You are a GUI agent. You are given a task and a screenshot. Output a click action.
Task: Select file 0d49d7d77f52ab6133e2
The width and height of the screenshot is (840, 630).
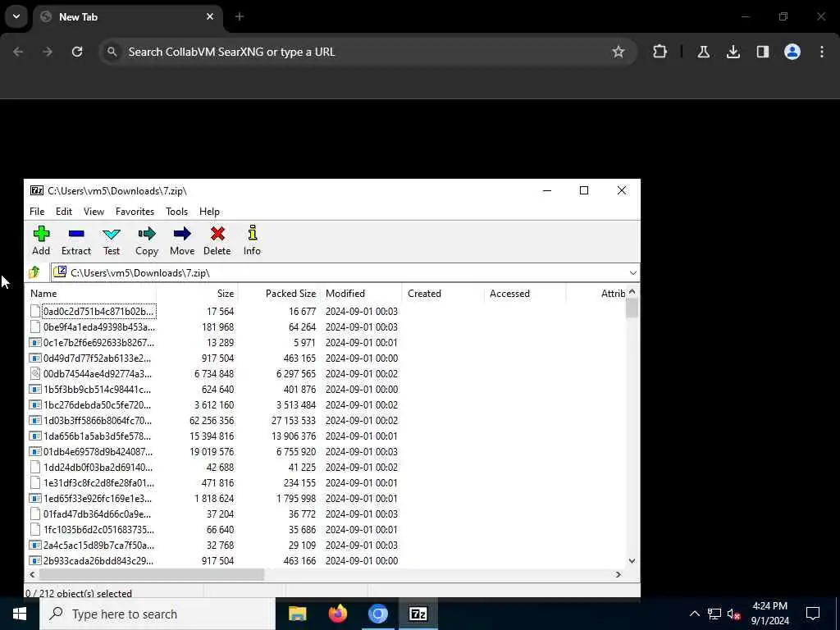(x=97, y=358)
